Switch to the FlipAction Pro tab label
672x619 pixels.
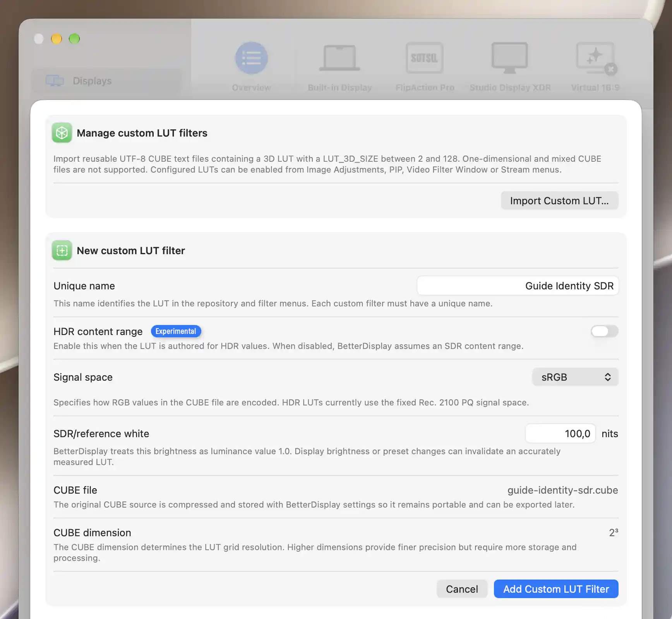[425, 88]
